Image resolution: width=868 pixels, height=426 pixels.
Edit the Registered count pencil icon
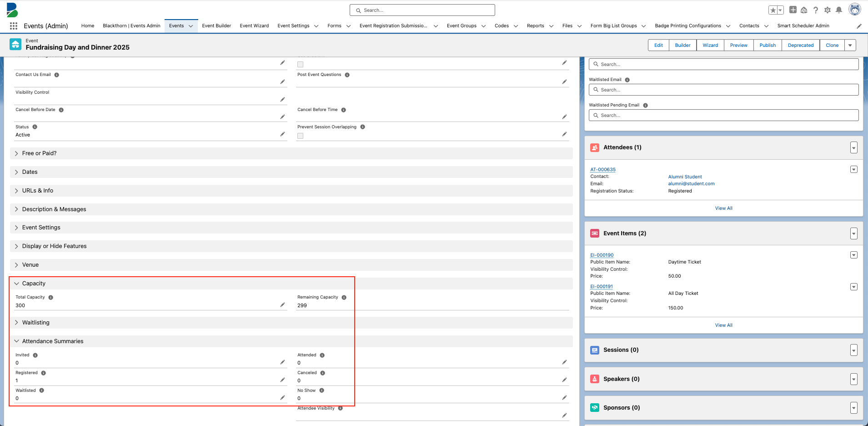(x=282, y=380)
